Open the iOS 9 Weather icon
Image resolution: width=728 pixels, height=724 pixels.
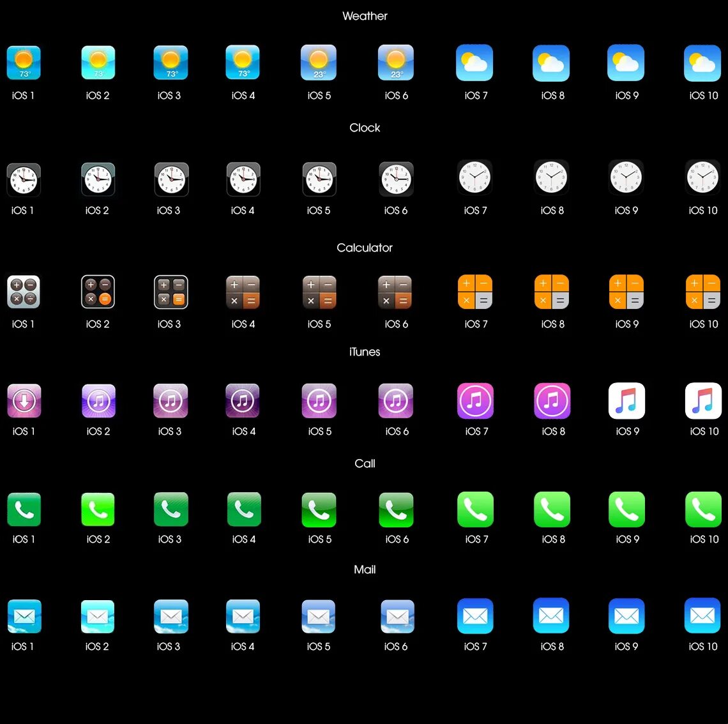coord(626,63)
